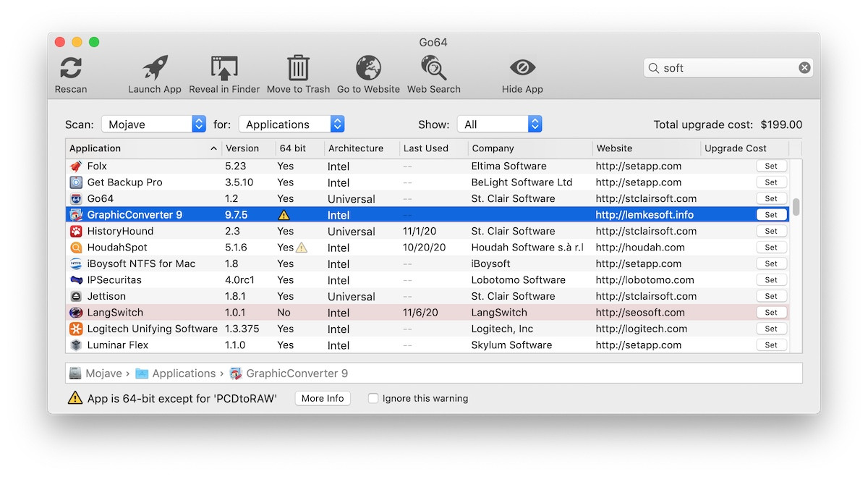This screenshot has height=477, width=868.
Task: Click GraphicConverter 9 in the path bar
Action: (289, 373)
